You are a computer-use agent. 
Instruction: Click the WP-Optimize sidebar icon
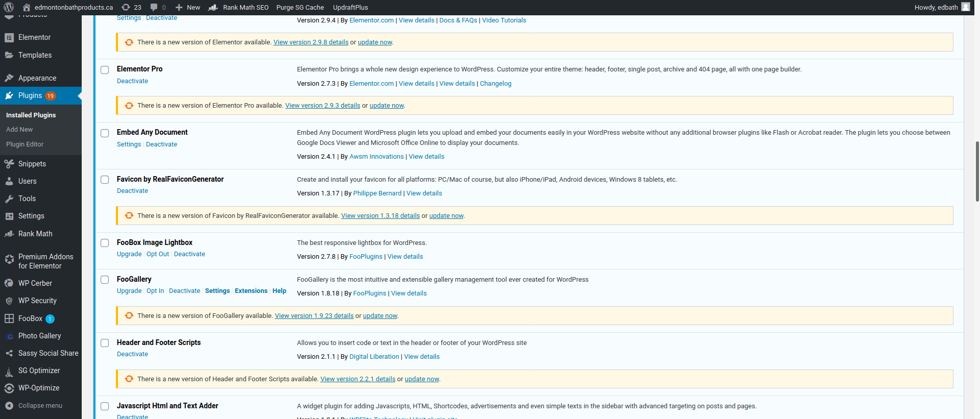[9, 388]
